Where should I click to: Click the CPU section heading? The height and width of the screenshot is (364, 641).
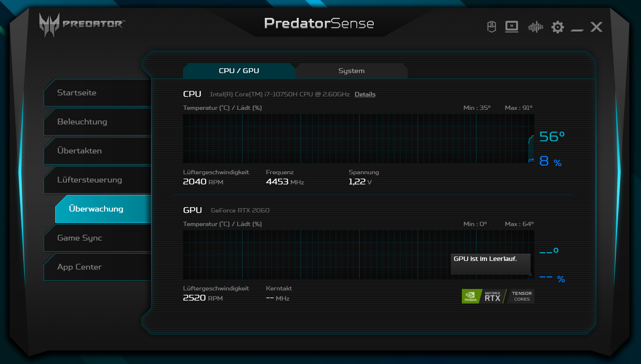(192, 94)
